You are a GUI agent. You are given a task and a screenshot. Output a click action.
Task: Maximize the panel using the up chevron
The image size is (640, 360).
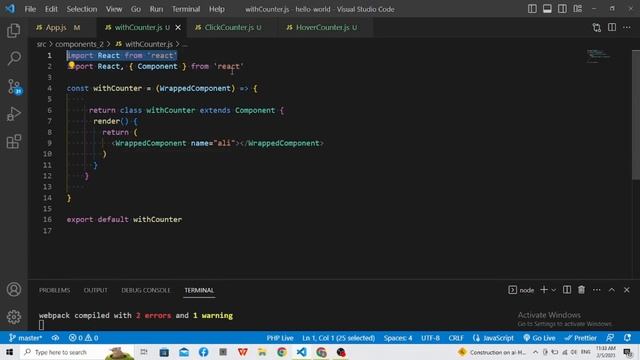tap(612, 290)
